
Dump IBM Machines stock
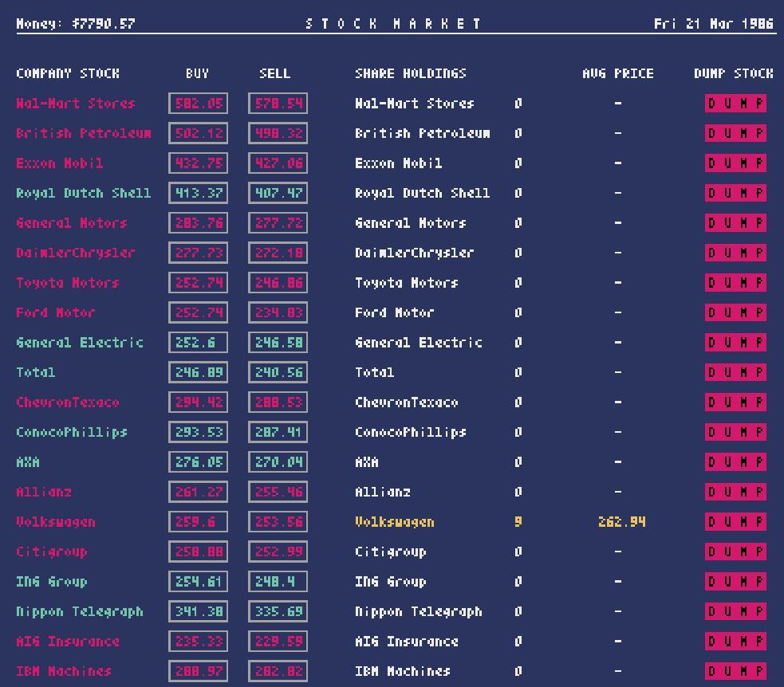pos(735,671)
